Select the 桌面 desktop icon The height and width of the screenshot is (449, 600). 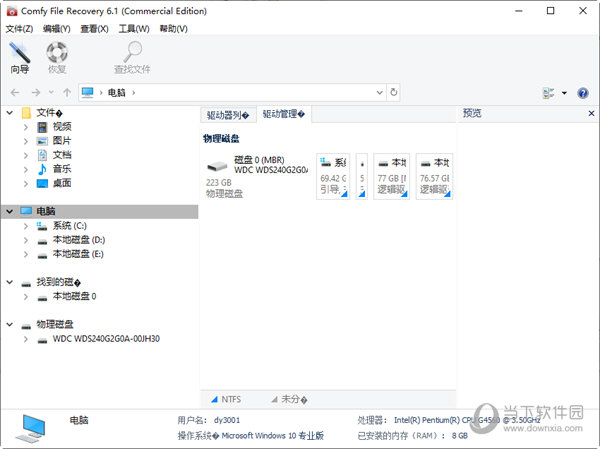[42, 184]
